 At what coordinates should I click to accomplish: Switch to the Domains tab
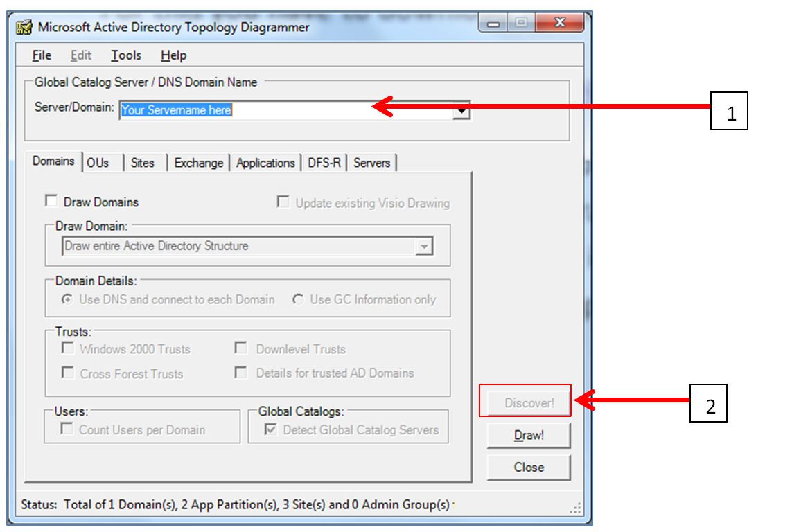(53, 161)
